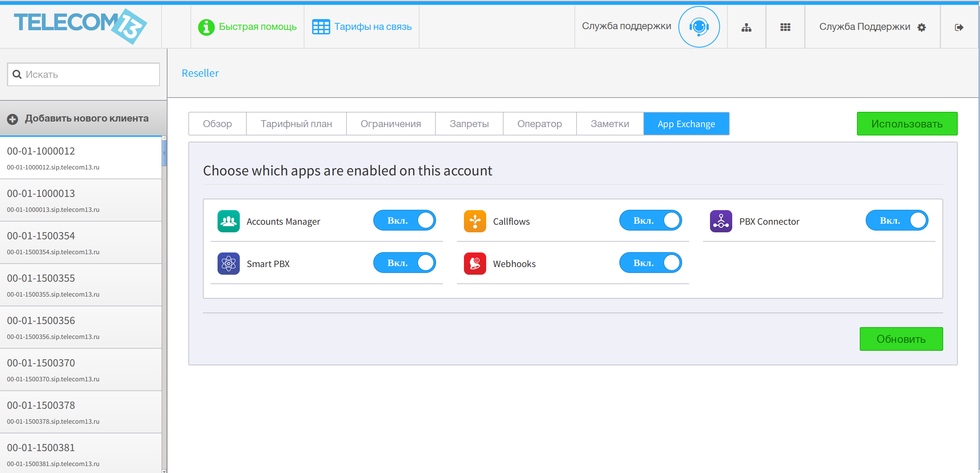Open the apps grid launcher icon
The height and width of the screenshot is (473, 980).
[785, 27]
